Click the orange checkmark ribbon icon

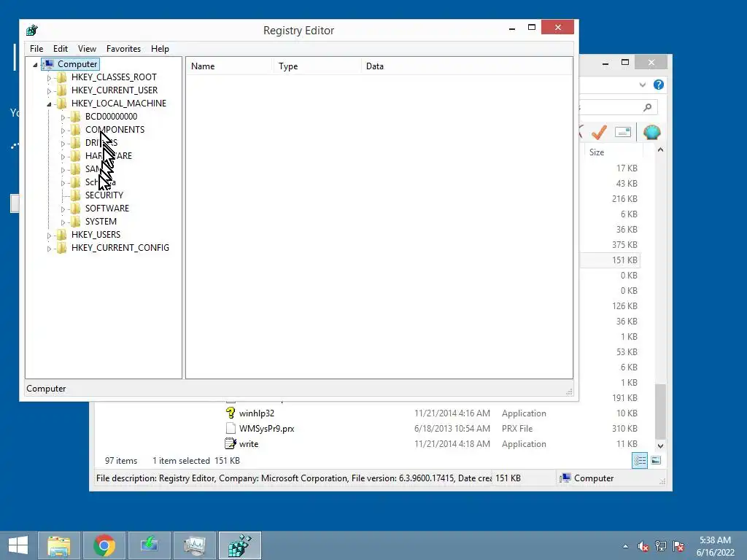tap(599, 133)
